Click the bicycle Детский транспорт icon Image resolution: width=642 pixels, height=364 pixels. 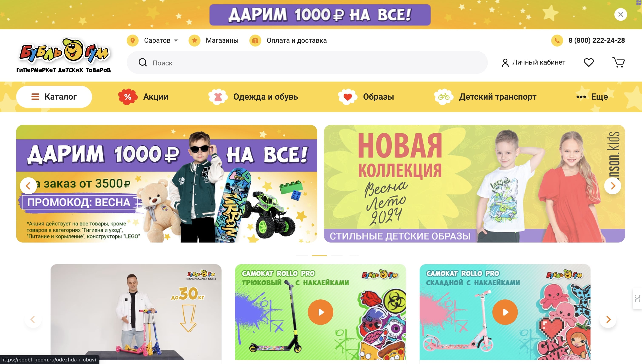point(444,97)
